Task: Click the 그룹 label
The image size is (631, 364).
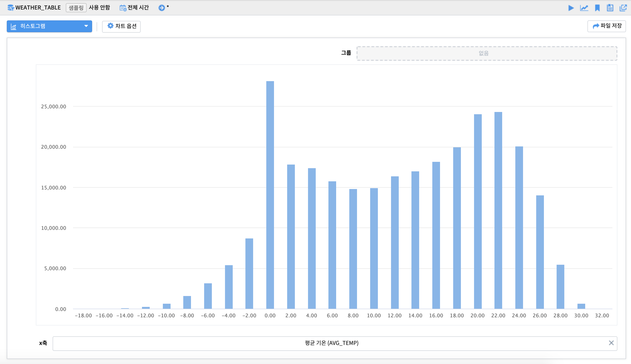Action: point(346,53)
